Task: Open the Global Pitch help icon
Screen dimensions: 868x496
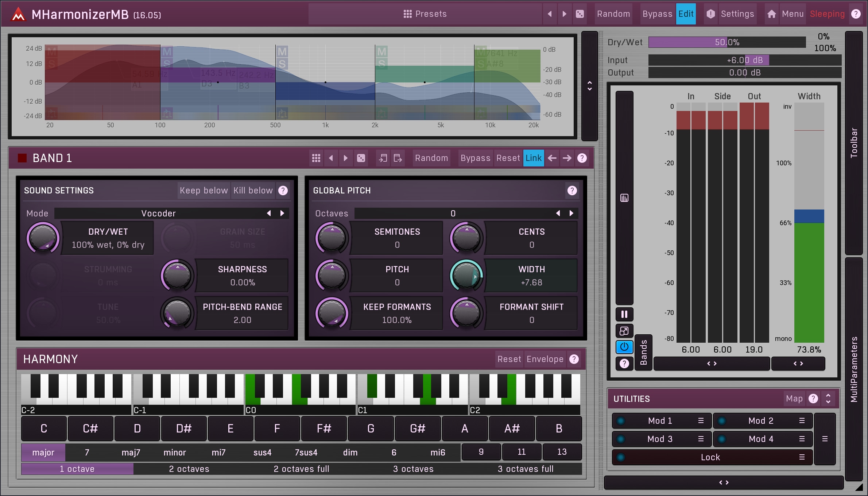Action: [572, 191]
